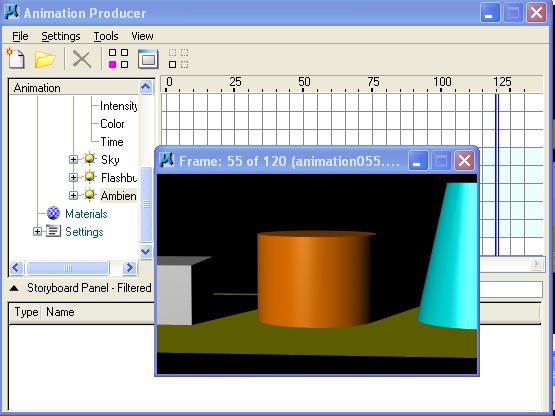Click the four-squares magenta view icon

[x=118, y=58]
